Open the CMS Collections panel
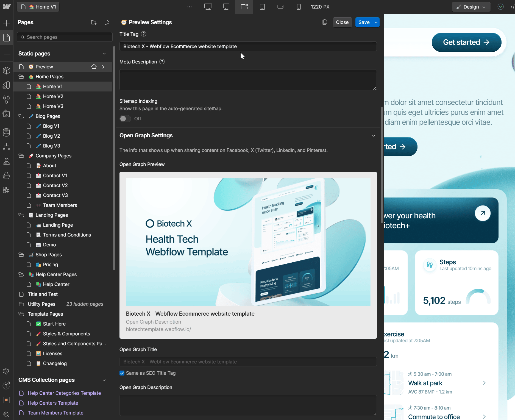The height and width of the screenshot is (420, 515). coord(7,132)
